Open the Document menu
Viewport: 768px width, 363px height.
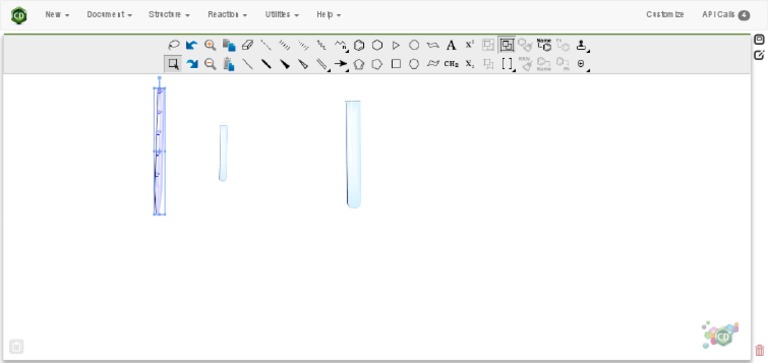click(x=109, y=15)
